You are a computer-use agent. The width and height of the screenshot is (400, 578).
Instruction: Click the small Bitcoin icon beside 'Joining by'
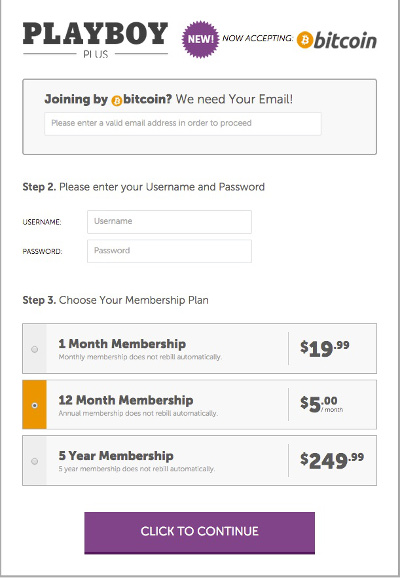tap(116, 101)
